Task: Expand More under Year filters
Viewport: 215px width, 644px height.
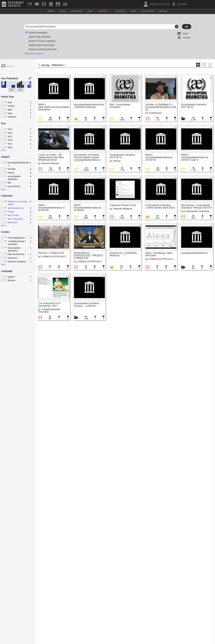Action: [x=4, y=150]
